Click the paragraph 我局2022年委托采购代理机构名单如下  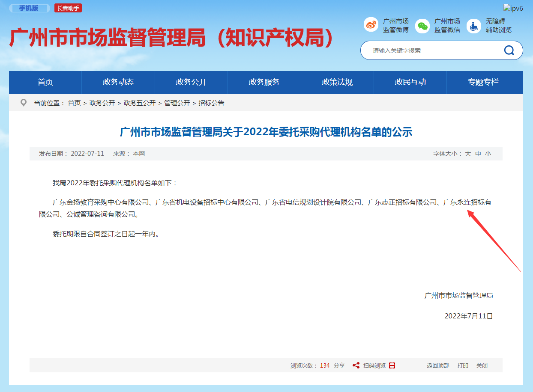point(115,183)
